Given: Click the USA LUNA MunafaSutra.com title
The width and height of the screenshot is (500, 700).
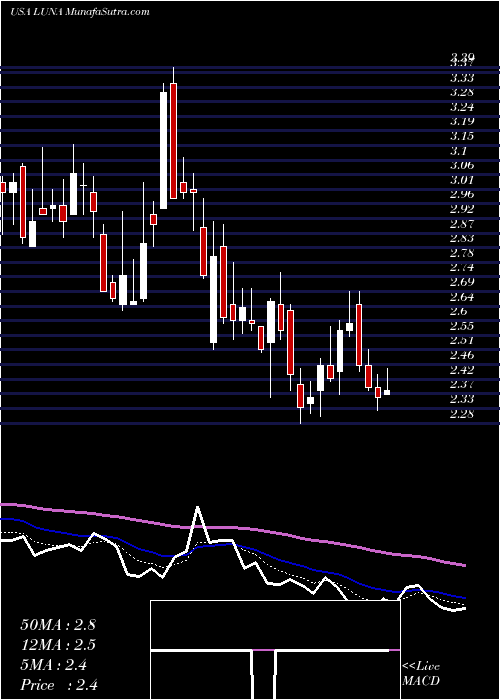Looking at the screenshot, I should tap(79, 12).
